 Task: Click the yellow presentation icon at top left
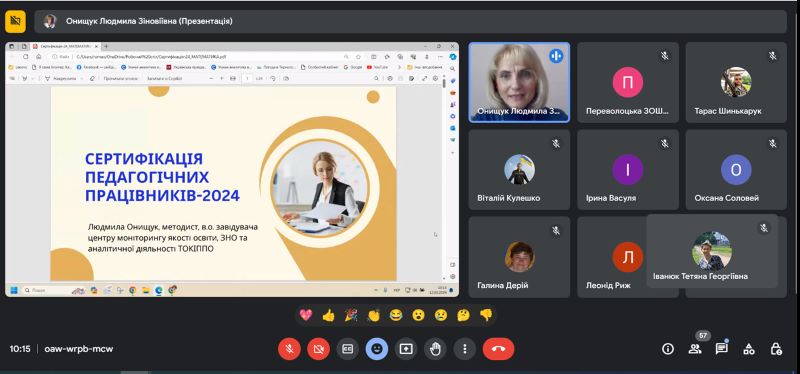coord(15,21)
